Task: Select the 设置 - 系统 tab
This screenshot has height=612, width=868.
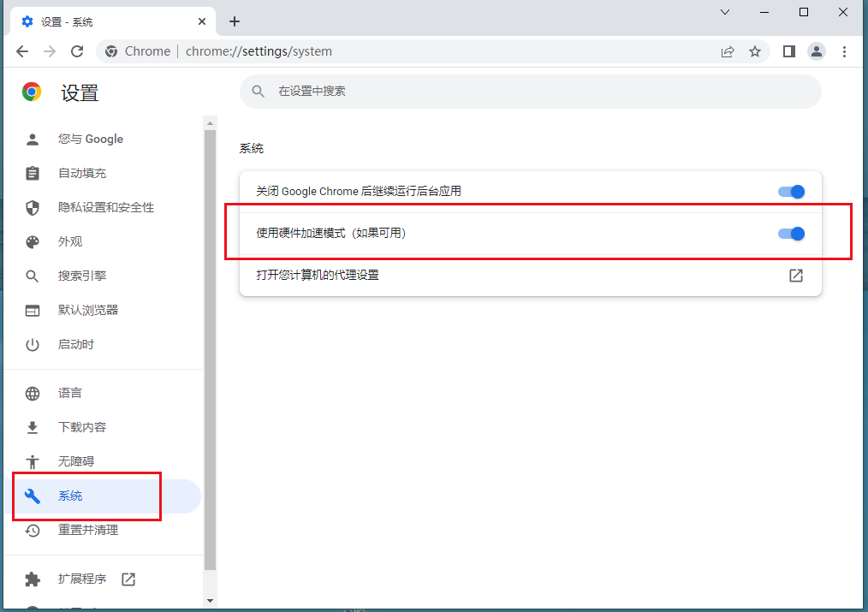Action: click(x=112, y=21)
